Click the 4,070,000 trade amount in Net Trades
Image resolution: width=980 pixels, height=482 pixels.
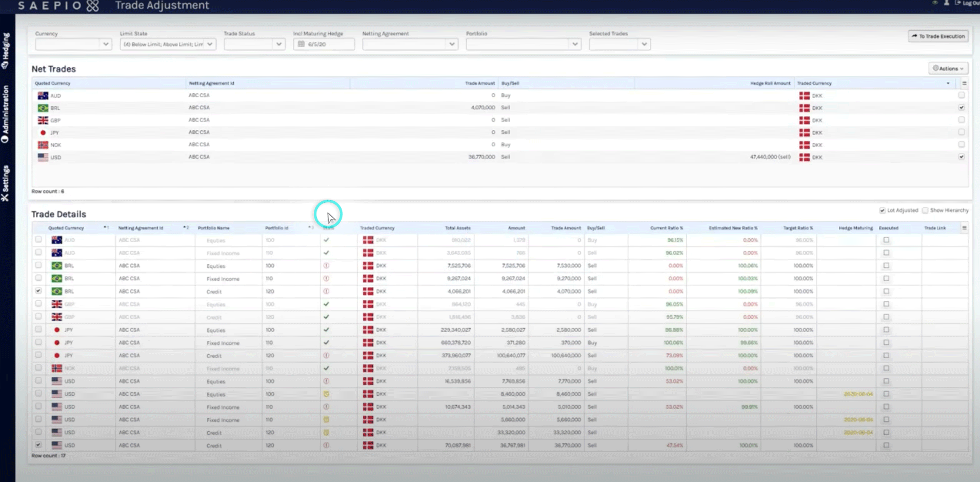click(x=483, y=108)
